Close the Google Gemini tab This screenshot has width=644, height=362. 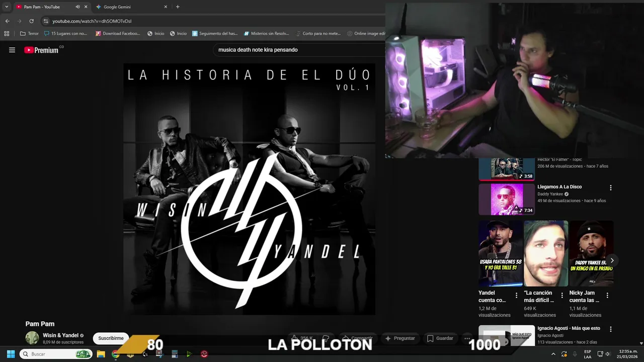click(x=166, y=7)
